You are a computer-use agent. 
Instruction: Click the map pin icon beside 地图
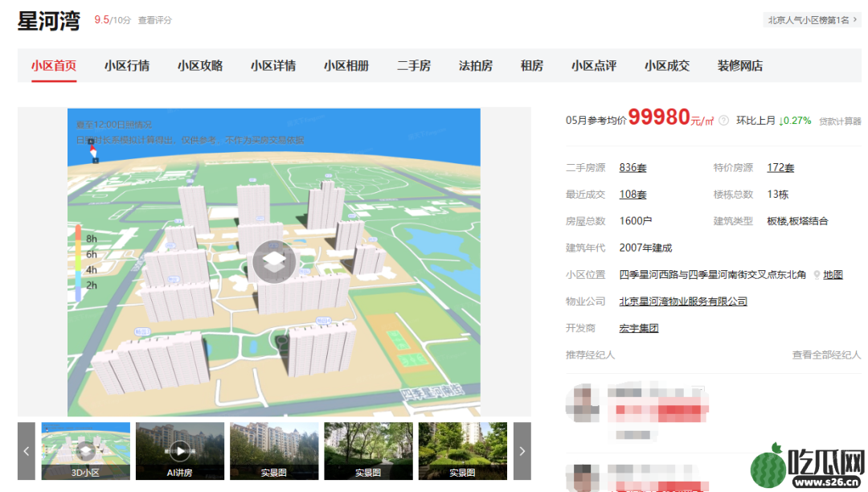tap(817, 275)
